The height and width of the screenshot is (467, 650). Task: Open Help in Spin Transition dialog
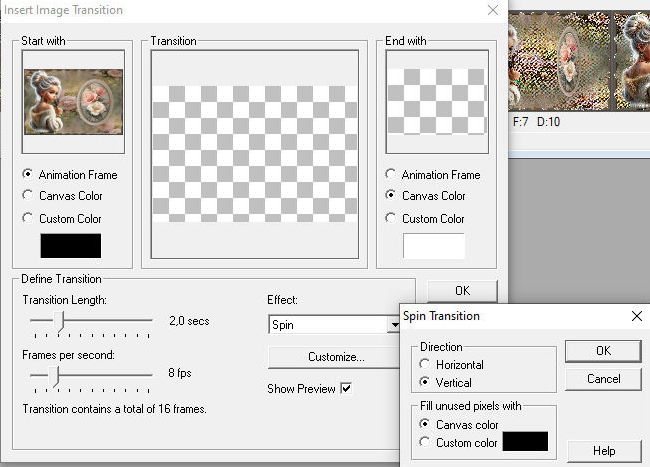602,451
